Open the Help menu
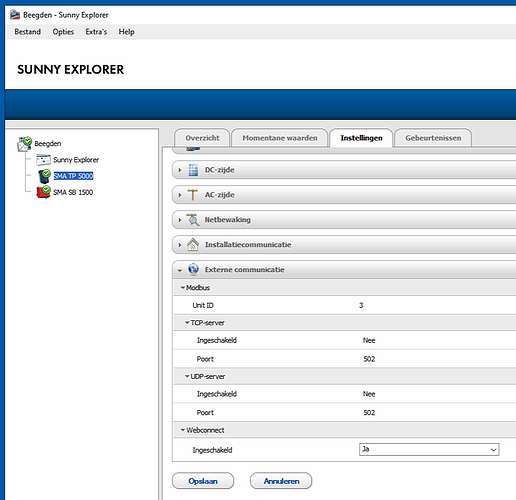This screenshot has height=500, width=516. click(126, 32)
